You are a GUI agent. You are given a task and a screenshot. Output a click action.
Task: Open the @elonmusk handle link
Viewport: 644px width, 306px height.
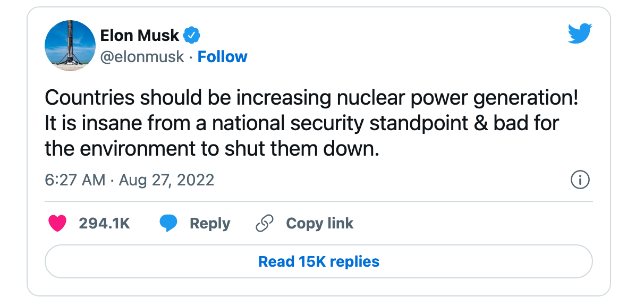pos(142,57)
